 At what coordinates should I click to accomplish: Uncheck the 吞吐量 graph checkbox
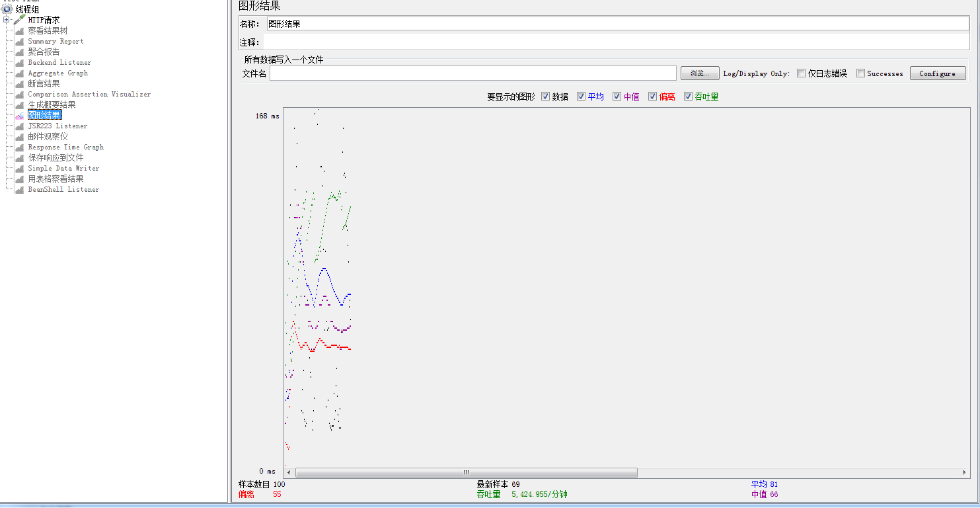tap(688, 97)
